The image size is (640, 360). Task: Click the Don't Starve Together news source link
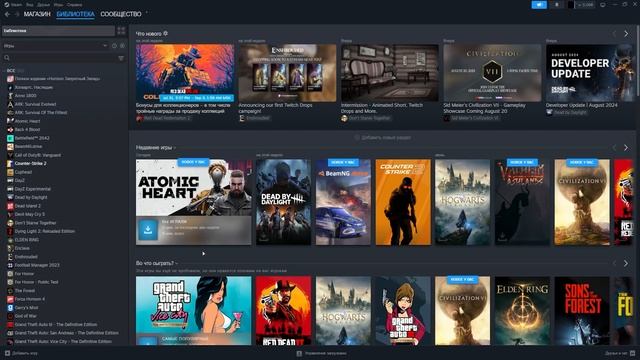(x=369, y=118)
